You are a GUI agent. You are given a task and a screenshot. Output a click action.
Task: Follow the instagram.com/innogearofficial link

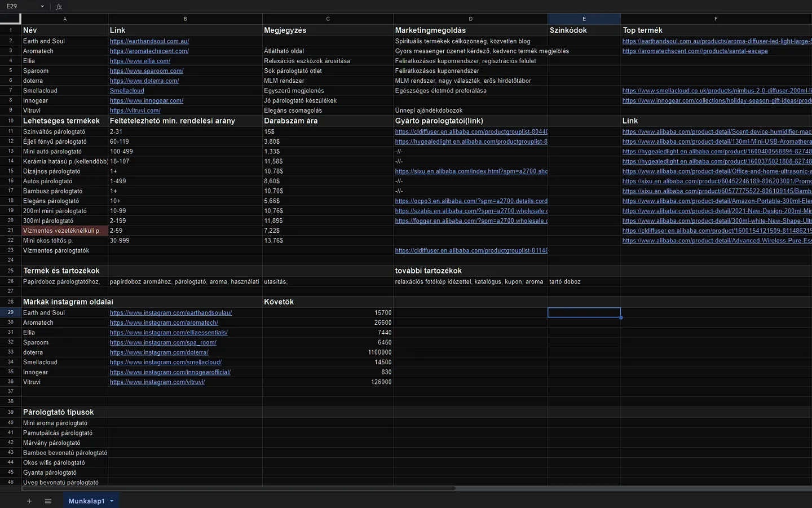pyautogui.click(x=170, y=372)
